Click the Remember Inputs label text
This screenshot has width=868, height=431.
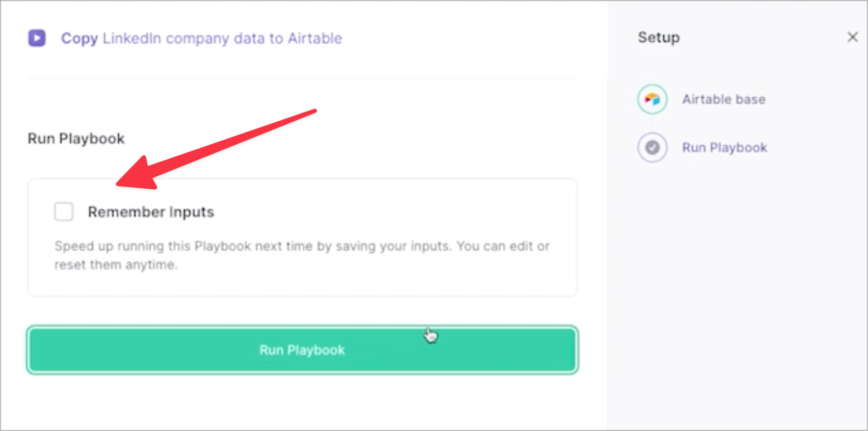[151, 212]
